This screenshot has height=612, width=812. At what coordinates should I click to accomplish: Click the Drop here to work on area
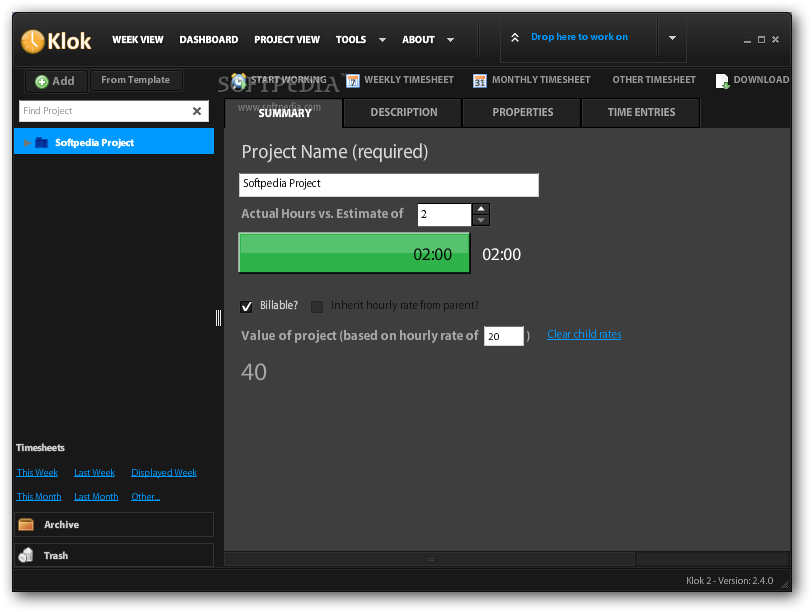579,37
